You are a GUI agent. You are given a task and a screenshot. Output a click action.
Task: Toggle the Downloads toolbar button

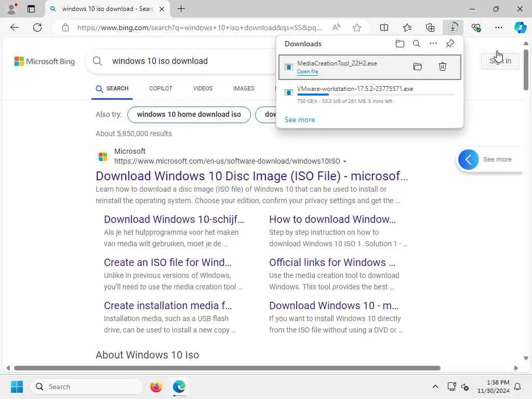click(x=453, y=28)
